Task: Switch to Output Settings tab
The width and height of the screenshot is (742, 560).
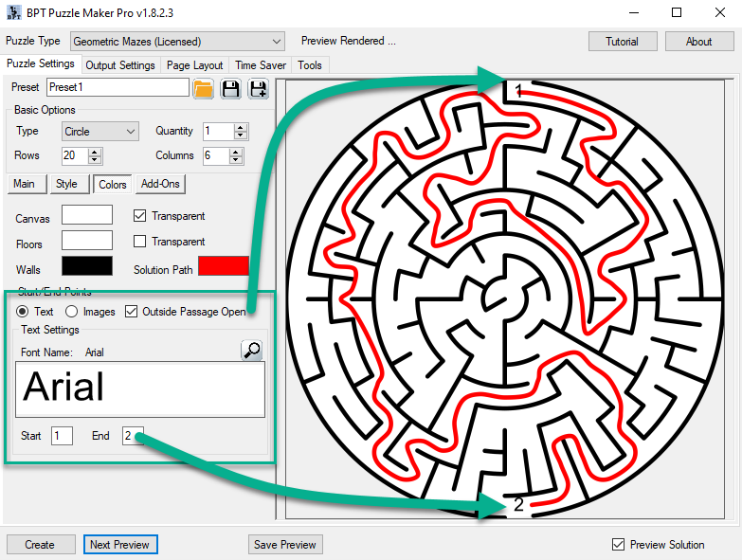Action: [120, 65]
